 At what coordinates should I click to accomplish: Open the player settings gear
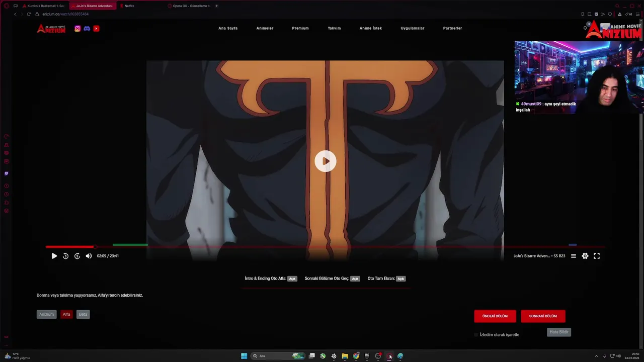pyautogui.click(x=585, y=256)
